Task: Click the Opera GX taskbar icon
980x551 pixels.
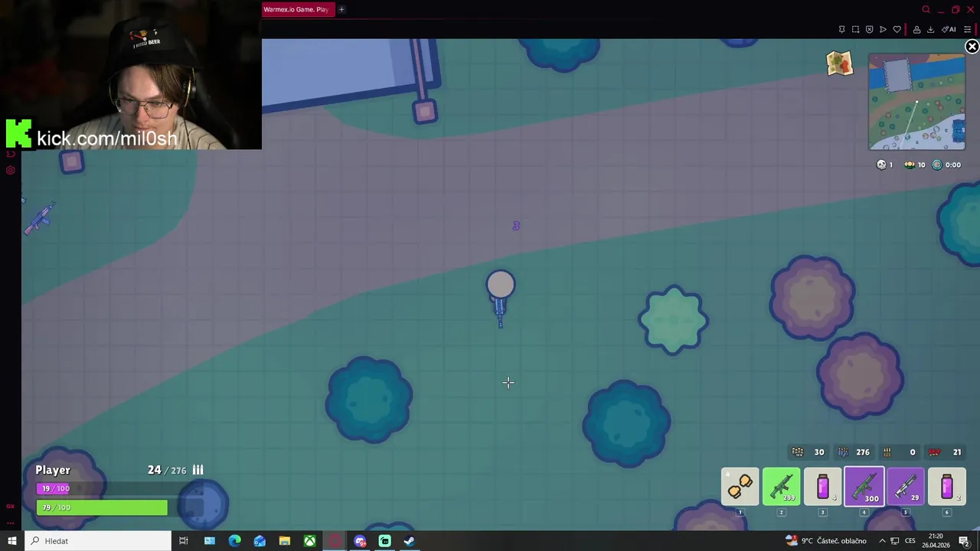Action: tap(335, 541)
